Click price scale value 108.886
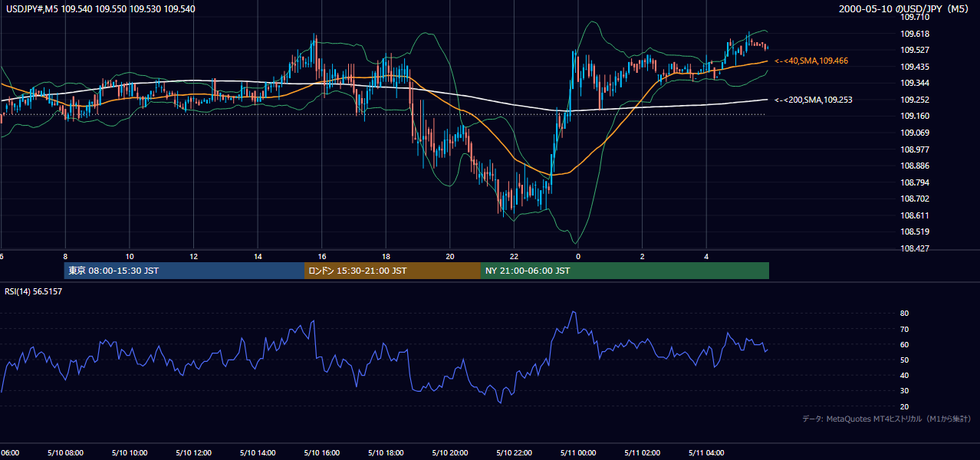Viewport: 980px width, 460px height. [915, 166]
